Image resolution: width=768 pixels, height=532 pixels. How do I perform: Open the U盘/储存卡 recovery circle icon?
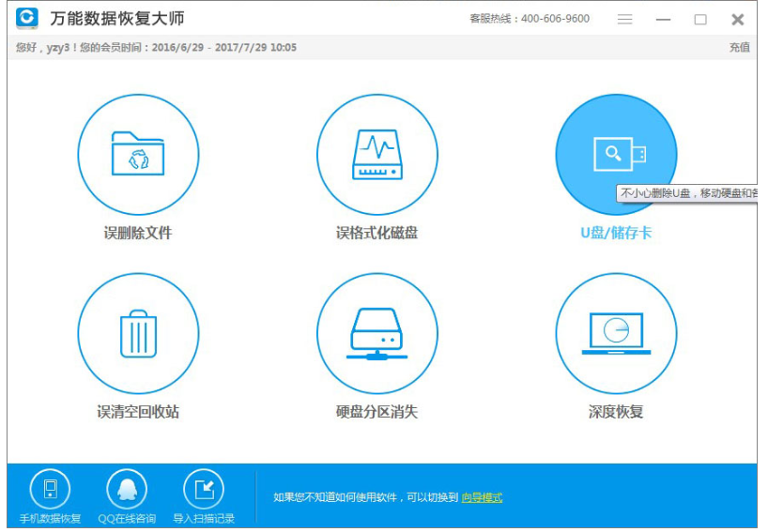[616, 154]
